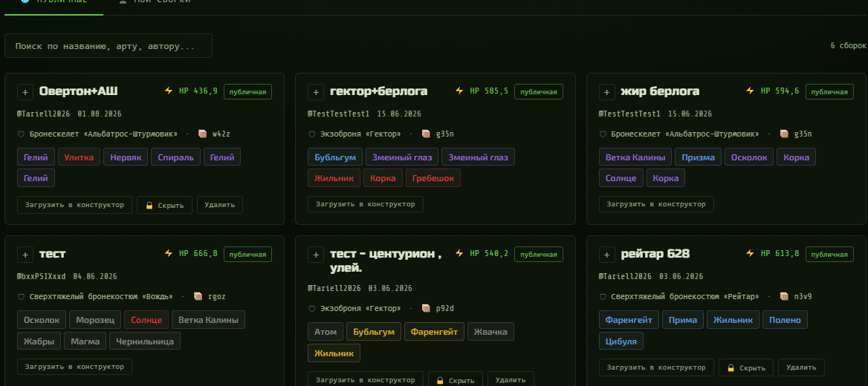The height and width of the screenshot is (386, 868).
Task: Click the публичная badge on гектор+берлога
Action: [539, 92]
